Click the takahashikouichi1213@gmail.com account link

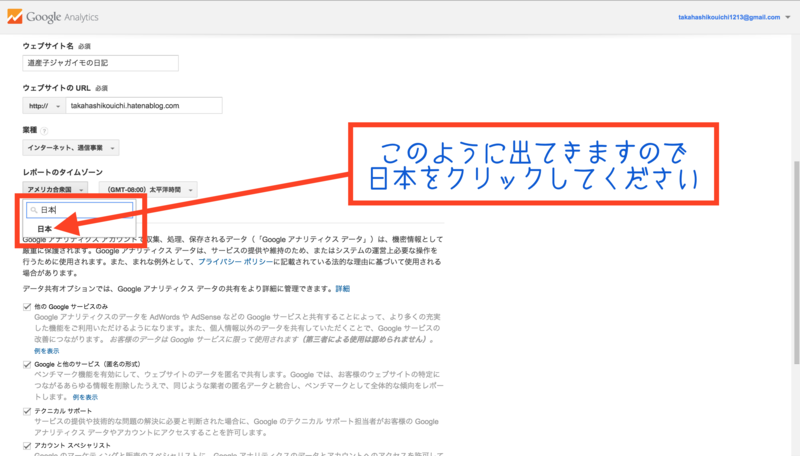[x=729, y=17]
